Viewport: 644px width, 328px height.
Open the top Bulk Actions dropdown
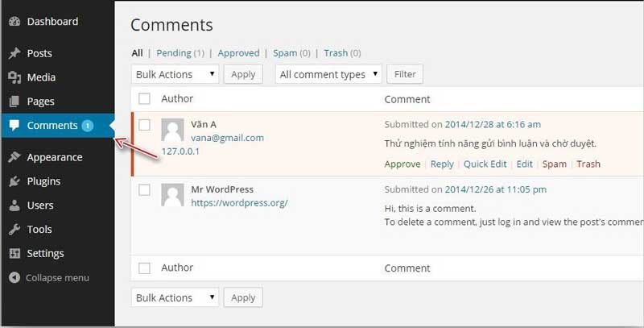click(x=175, y=74)
